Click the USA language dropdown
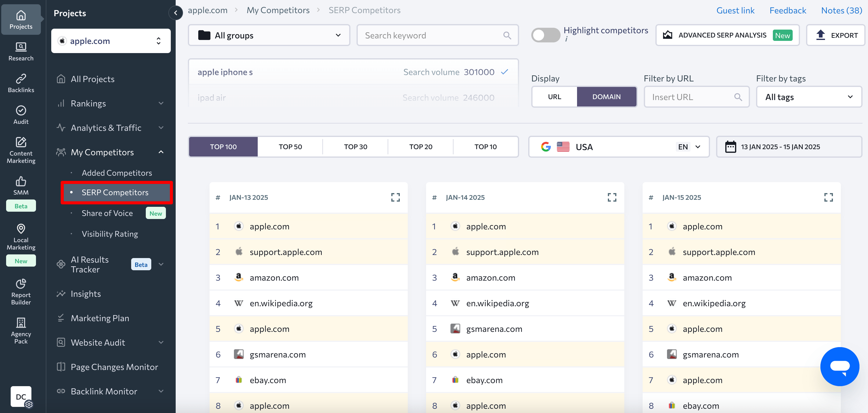This screenshot has height=413, width=868. [688, 147]
